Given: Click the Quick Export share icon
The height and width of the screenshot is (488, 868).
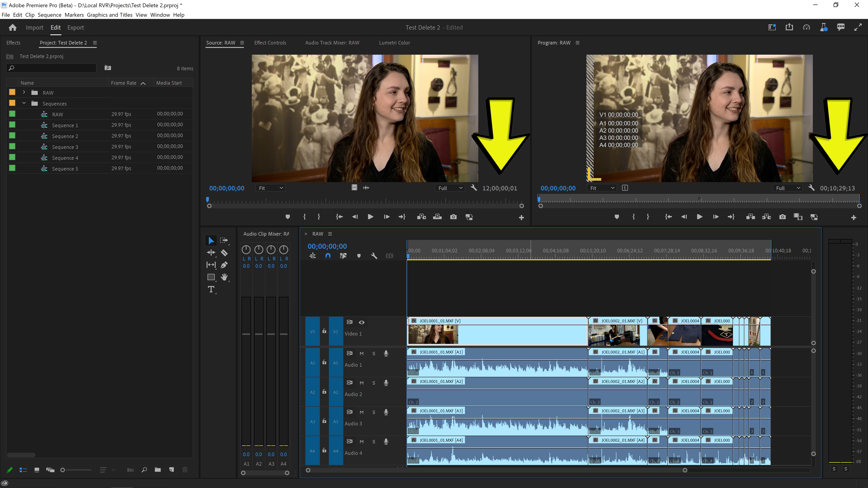Looking at the screenshot, I should pyautogui.click(x=789, y=27).
